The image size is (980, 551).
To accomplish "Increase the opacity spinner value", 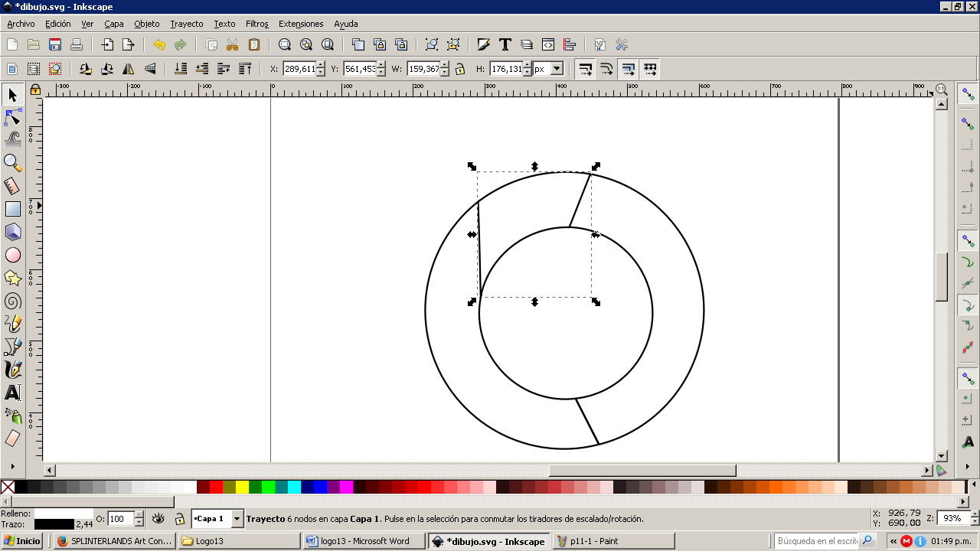I will point(139,515).
